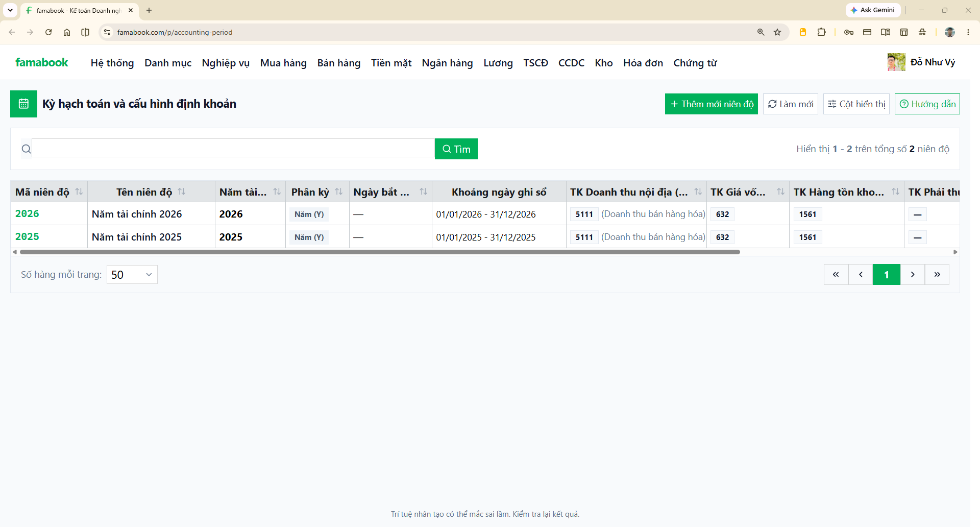Reload page with browser refresh icon

[48, 32]
